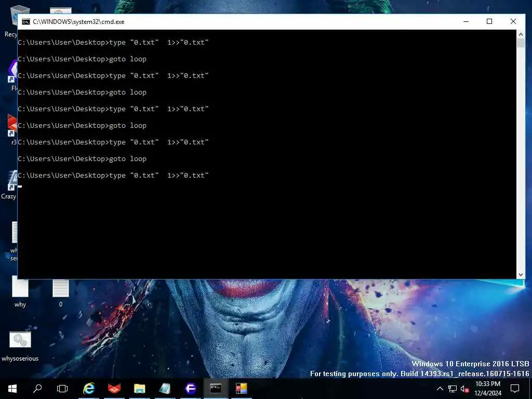
Task: Select the whysoserious batch file icon
Action: [20, 347]
